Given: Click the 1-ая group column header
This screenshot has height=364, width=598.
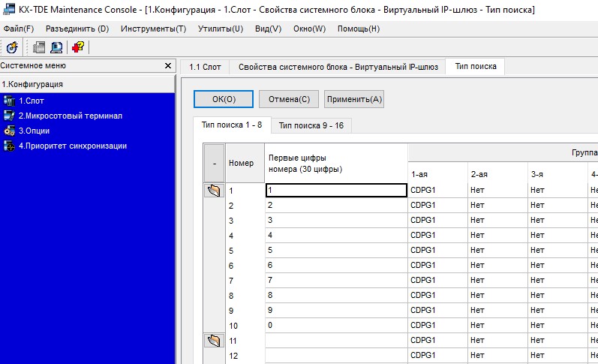Looking at the screenshot, I should coord(438,174).
